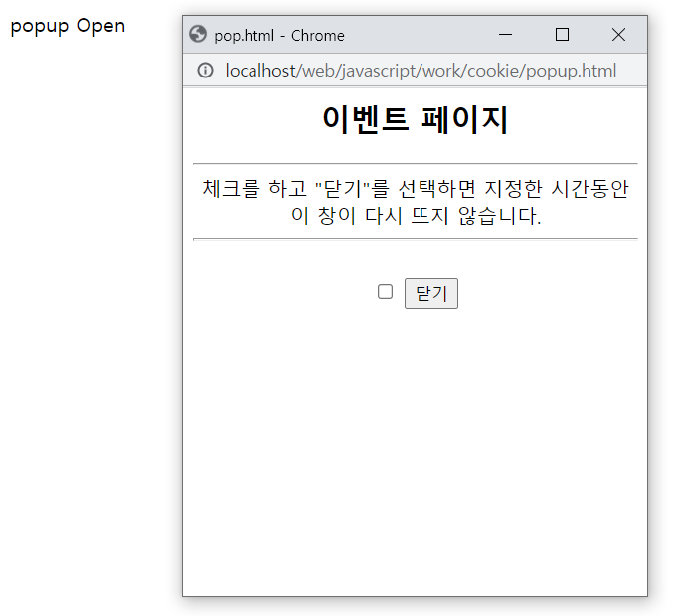Click the 'popup Open' text link
The height and width of the screenshot is (616, 673).
68,27
